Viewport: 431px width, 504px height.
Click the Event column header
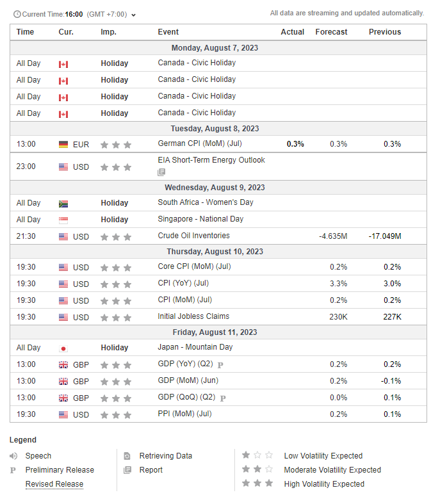coord(168,32)
